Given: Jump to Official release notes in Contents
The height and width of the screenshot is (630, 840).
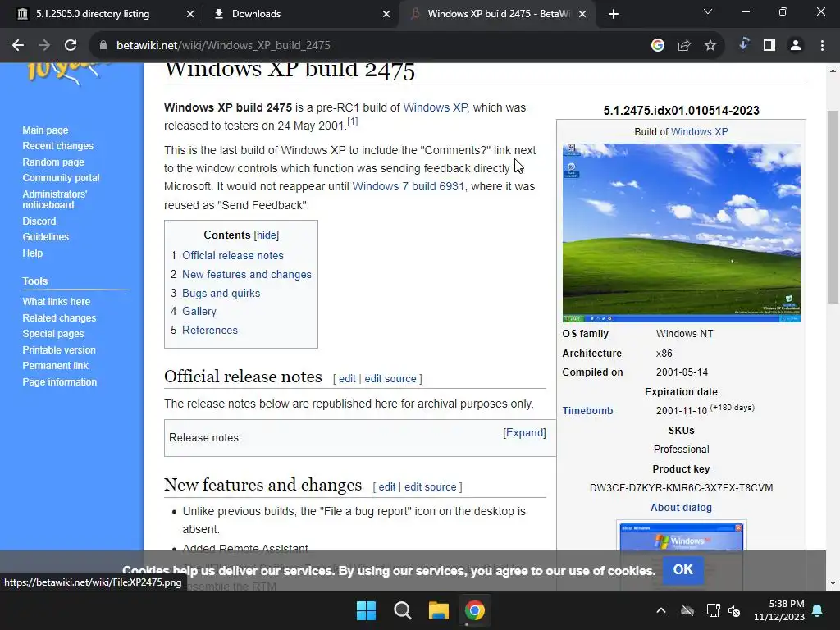Looking at the screenshot, I should 232,256.
